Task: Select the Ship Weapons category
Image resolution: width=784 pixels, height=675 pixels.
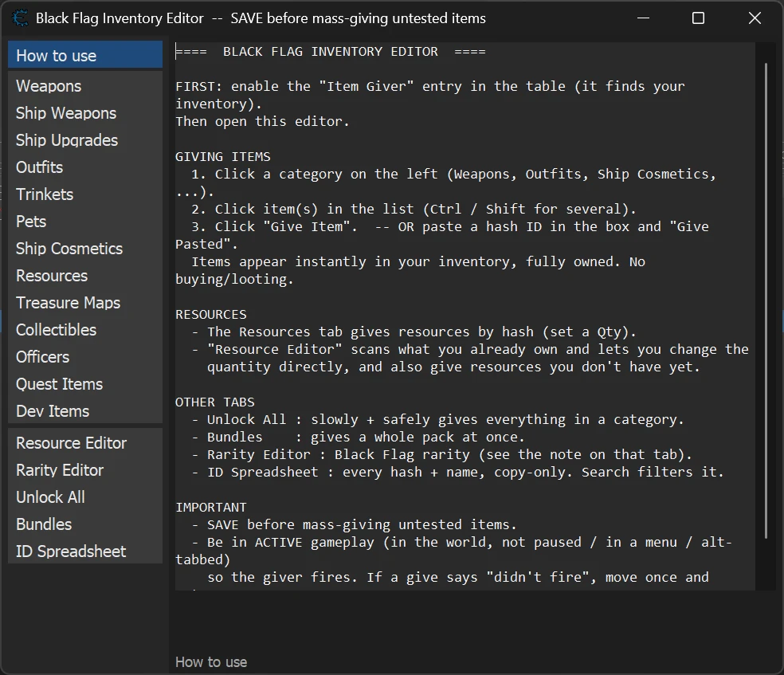Action: 85,113
